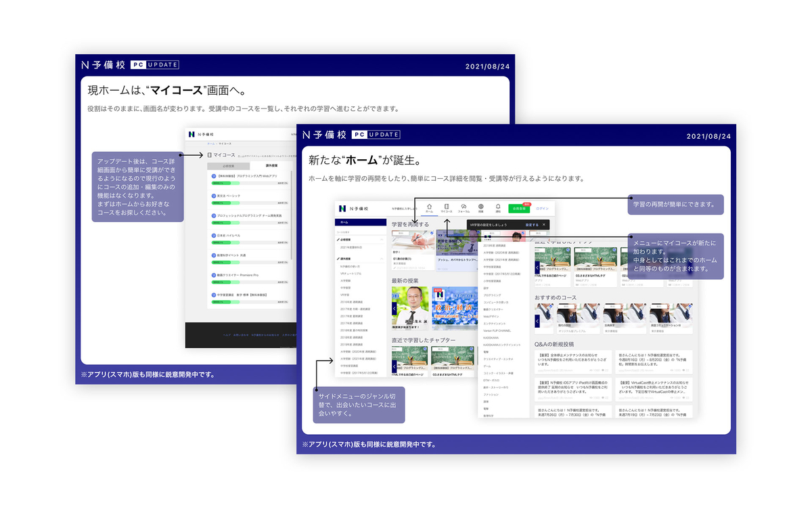Click ホーム breadcrumb link in マイコース screen
Viewport: 812px width, 508px height.
(211, 144)
